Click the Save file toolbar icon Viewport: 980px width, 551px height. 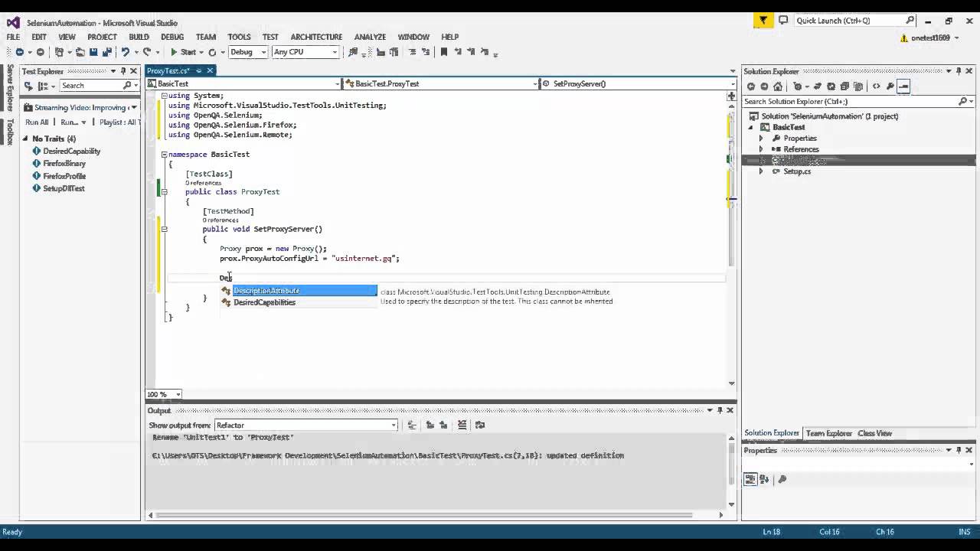[x=93, y=52]
